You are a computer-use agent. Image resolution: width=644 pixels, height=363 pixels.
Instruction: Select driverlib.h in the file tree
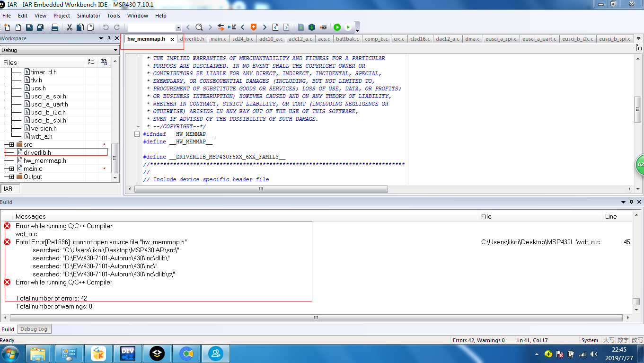click(37, 152)
